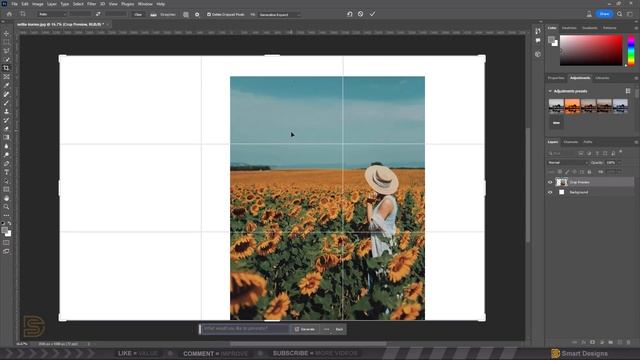
Task: Select the Crop tool in the toolbar
Action: click(x=6, y=68)
